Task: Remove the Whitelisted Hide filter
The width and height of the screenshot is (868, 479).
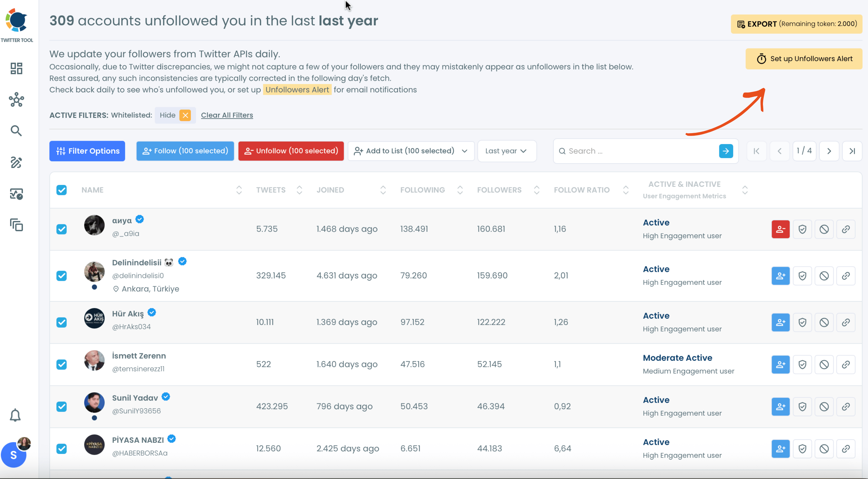Action: point(185,115)
